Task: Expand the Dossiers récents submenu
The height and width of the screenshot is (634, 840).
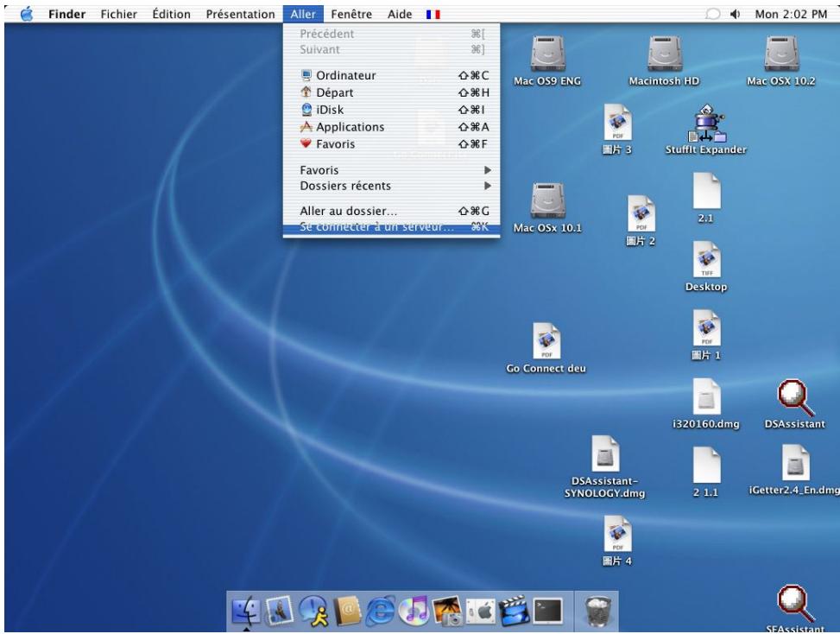Action: 392,186
